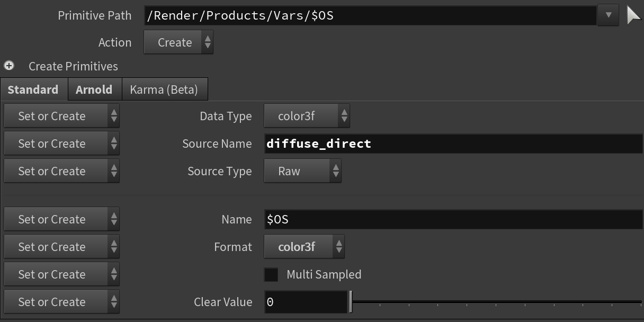Toggle the Multi Sampled checkbox
The image size is (644, 322).
(271, 274)
